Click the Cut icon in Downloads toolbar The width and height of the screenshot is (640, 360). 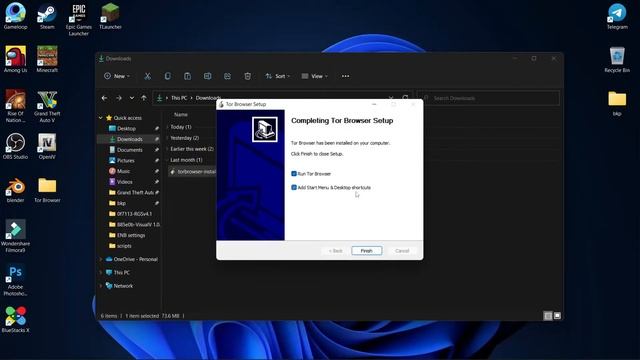(147, 76)
